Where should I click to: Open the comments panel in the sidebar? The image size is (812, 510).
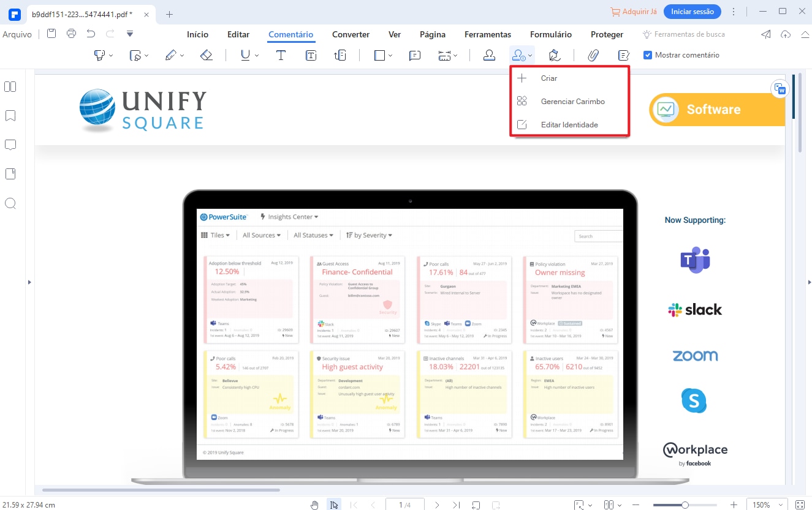pos(10,145)
